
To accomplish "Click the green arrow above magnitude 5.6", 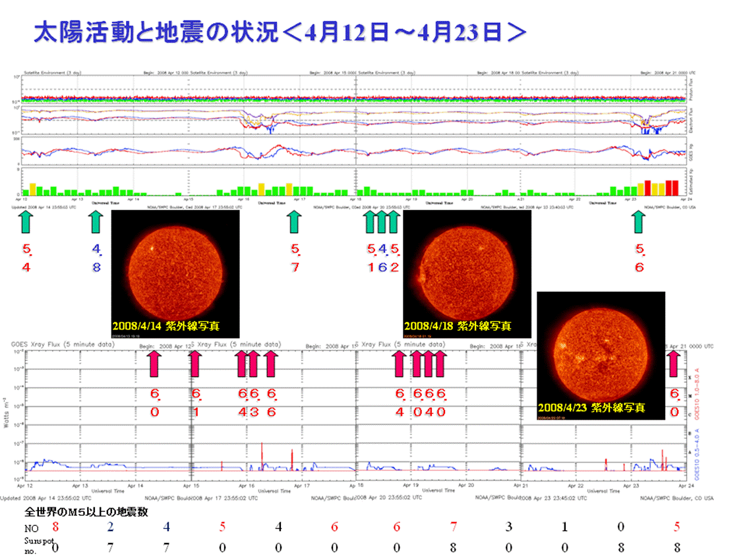I will coord(638,222).
